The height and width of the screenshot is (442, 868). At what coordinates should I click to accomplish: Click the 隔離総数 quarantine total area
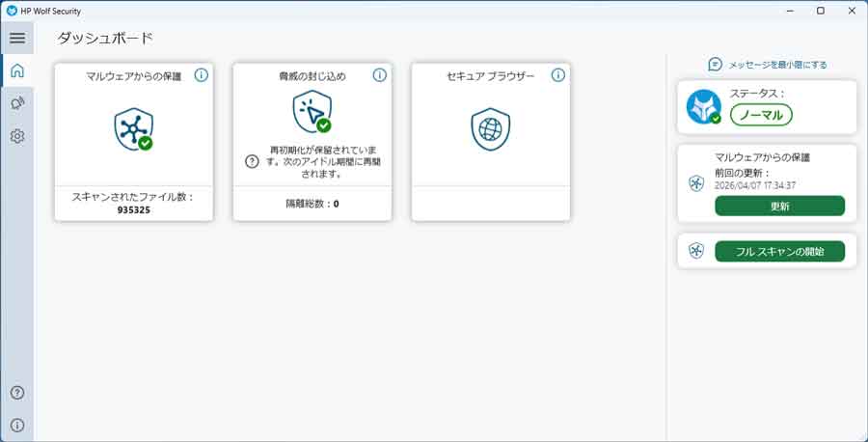tap(312, 204)
